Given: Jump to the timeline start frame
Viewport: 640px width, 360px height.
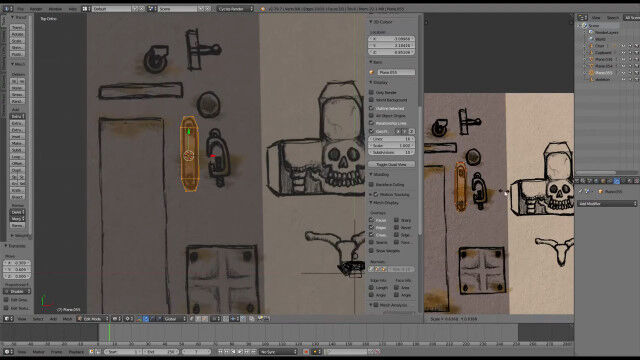Looking at the screenshot, I should [x=220, y=351].
